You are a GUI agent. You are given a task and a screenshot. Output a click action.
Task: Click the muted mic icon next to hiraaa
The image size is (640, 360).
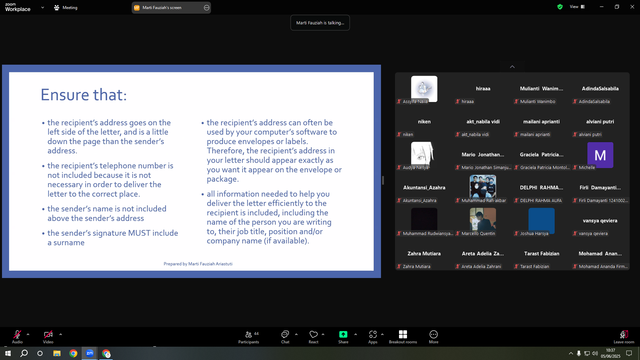click(x=458, y=102)
